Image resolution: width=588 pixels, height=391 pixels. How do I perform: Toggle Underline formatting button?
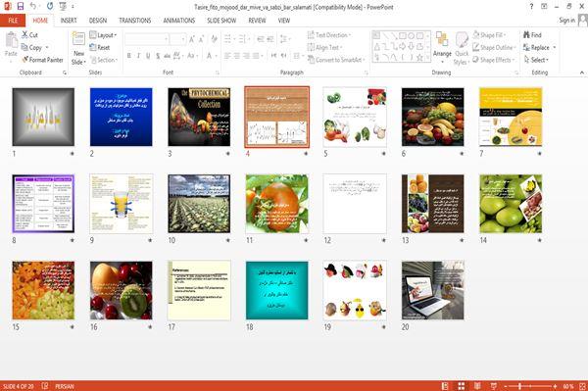[148, 56]
